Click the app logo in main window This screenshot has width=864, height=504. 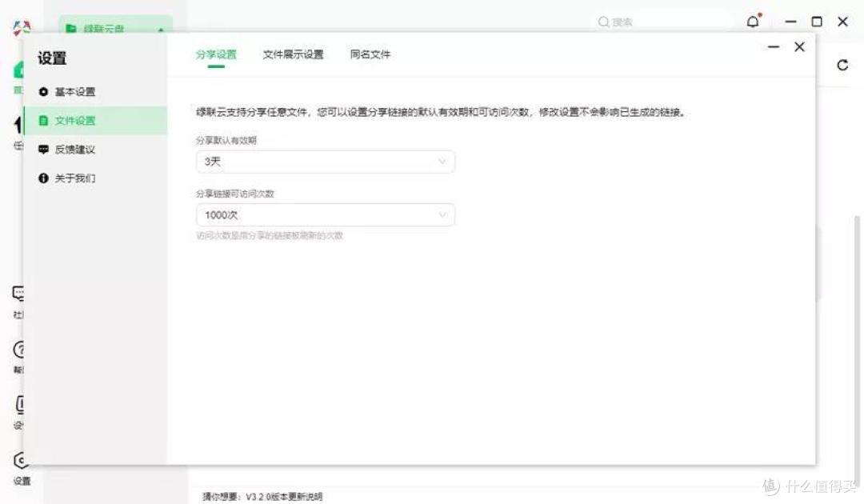(x=22, y=27)
